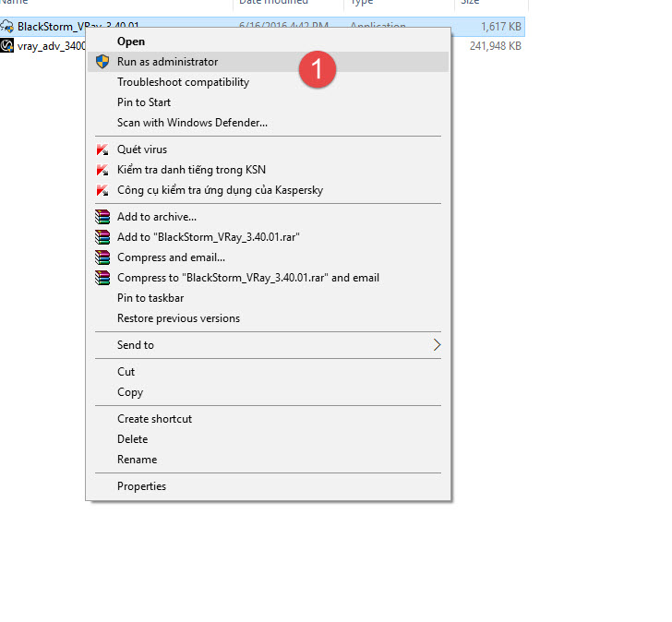The width and height of the screenshot is (672, 622).
Task: Click WinRAR icon beside Compress and email...
Action: coord(102,257)
